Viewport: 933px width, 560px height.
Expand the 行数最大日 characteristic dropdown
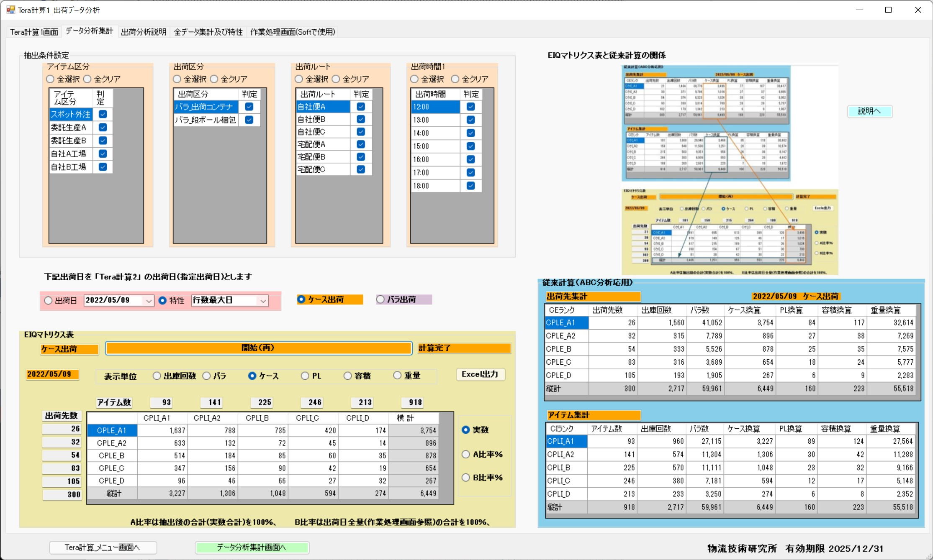point(263,301)
